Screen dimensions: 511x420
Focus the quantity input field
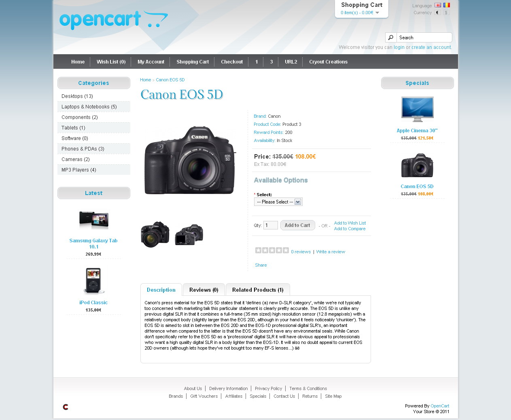point(271,225)
